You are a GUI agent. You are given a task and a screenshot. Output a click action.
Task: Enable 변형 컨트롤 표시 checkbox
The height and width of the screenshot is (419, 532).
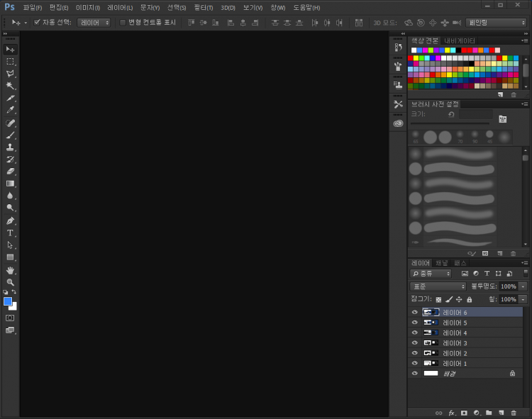click(x=123, y=22)
